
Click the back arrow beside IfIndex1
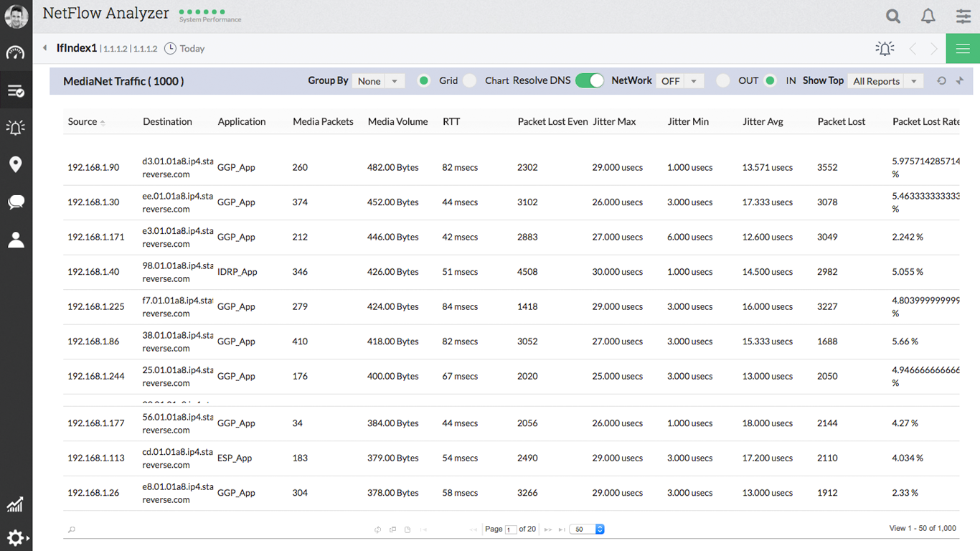point(45,48)
